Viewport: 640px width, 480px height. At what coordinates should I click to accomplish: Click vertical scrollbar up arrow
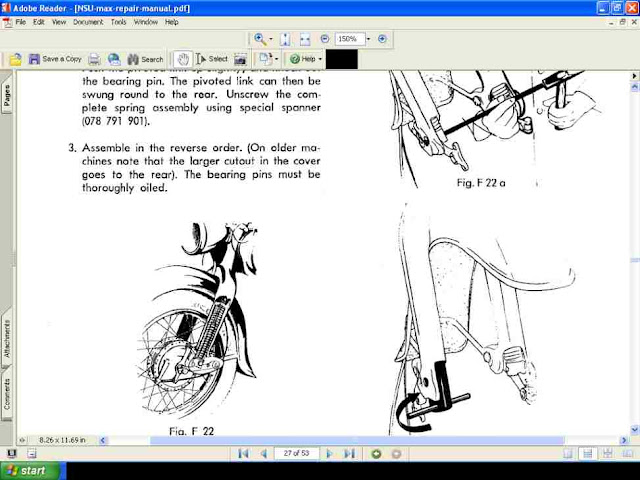[x=635, y=87]
